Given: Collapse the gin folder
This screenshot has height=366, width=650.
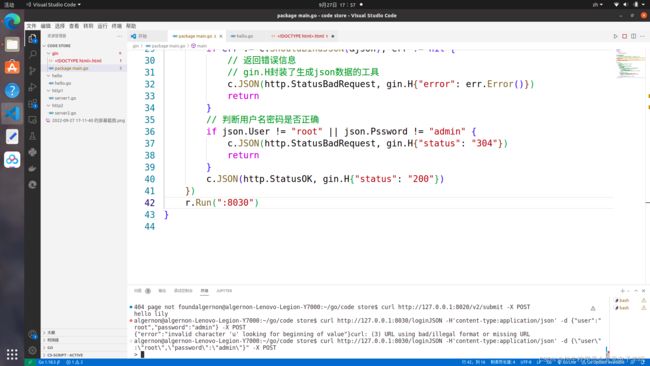Looking at the screenshot, I should [x=55, y=53].
